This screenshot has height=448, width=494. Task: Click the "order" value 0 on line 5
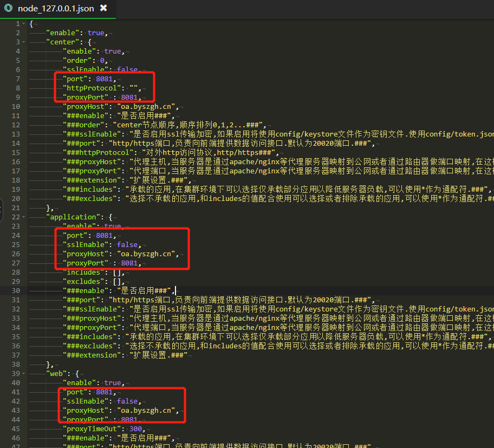coord(102,61)
